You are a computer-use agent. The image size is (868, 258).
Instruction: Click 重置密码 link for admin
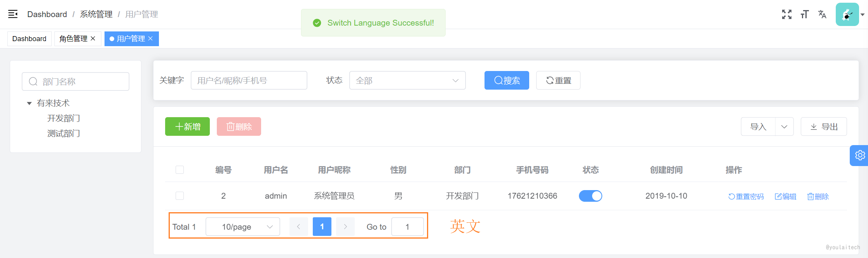pyautogui.click(x=746, y=196)
